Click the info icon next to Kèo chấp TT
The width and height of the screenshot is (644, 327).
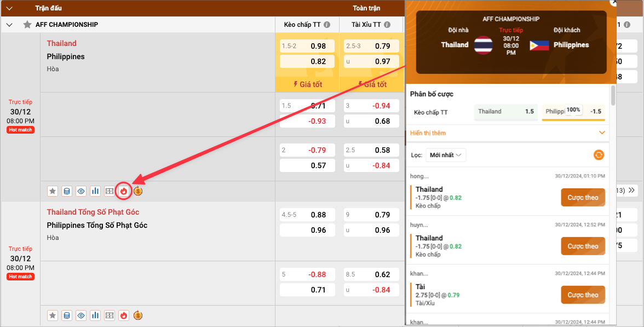tap(327, 25)
